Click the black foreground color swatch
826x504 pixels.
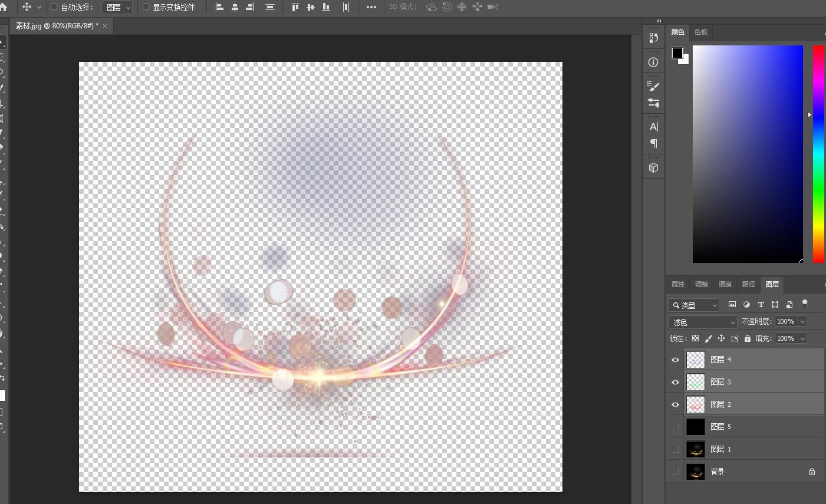[x=677, y=53]
